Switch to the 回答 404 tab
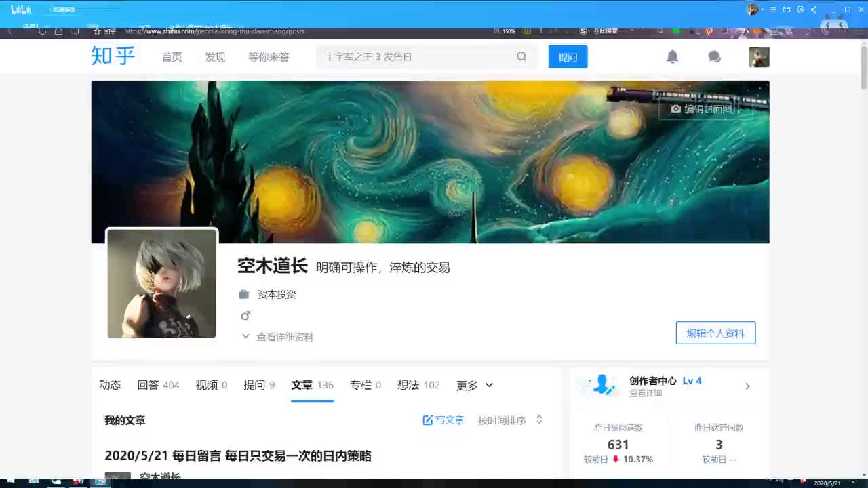This screenshot has width=868, height=488. pos(158,385)
